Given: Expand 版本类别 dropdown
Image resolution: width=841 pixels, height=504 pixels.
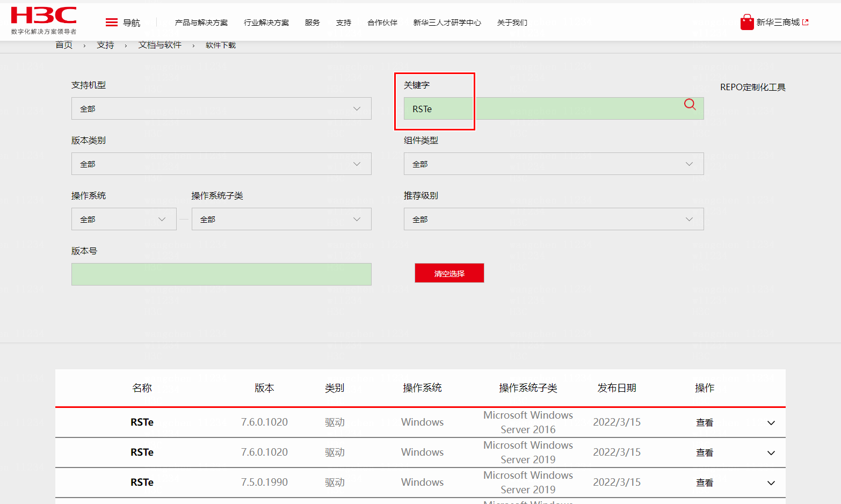Looking at the screenshot, I should click(x=221, y=164).
